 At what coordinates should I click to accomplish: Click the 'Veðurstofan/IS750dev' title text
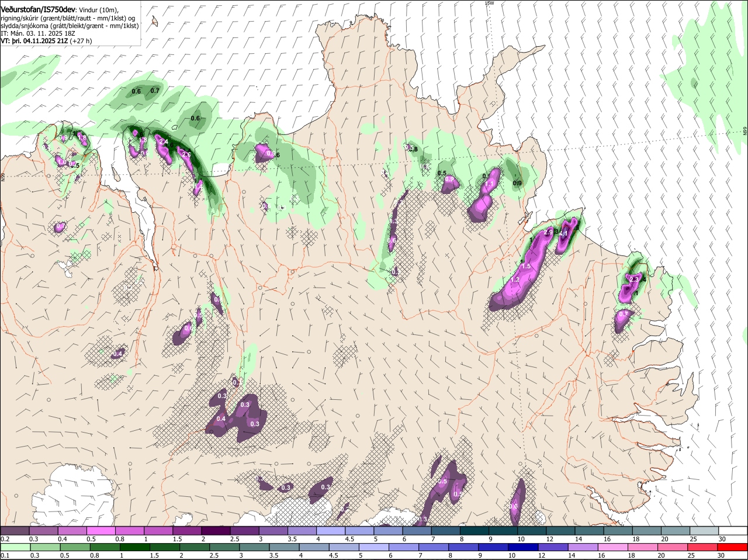click(x=37, y=10)
